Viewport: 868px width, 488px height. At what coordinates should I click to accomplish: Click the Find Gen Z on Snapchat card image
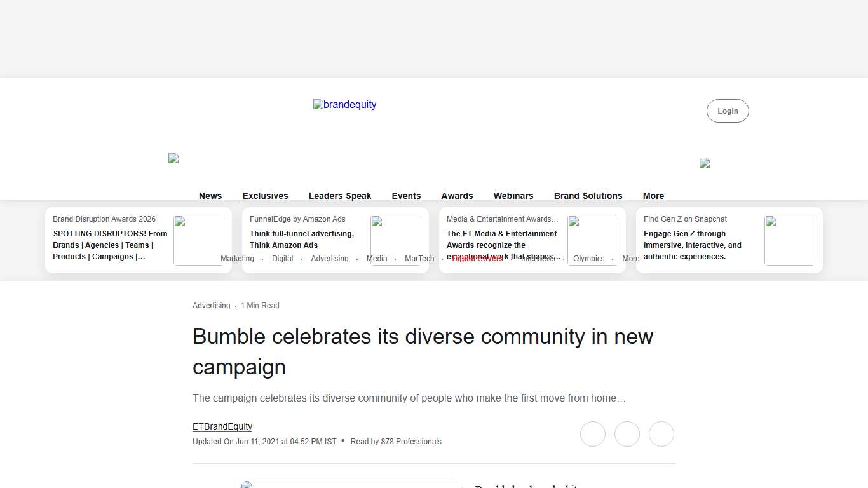point(789,240)
